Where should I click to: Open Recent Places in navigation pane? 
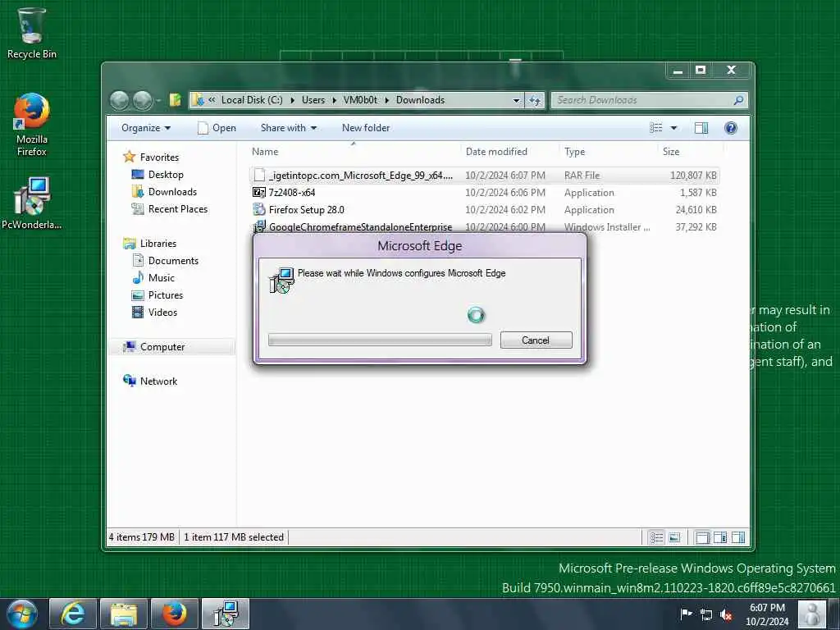[170, 209]
